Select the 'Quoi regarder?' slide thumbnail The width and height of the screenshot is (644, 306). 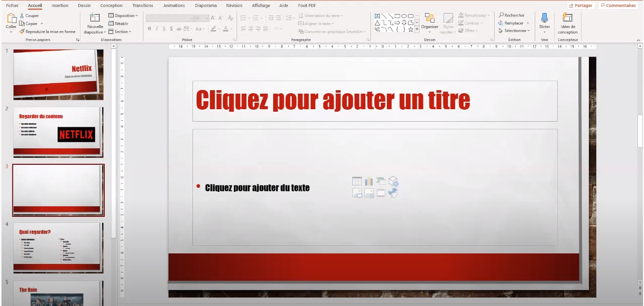[x=58, y=248]
